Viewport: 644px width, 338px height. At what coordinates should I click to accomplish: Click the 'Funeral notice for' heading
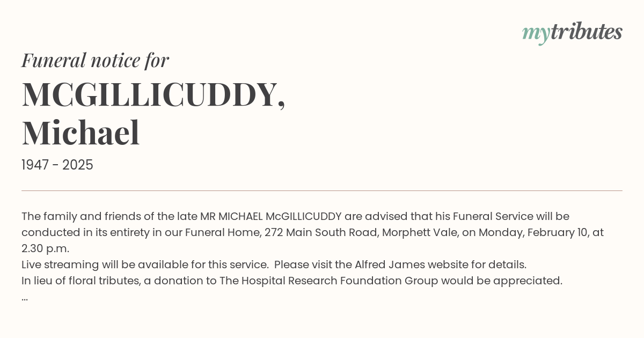[95, 61]
